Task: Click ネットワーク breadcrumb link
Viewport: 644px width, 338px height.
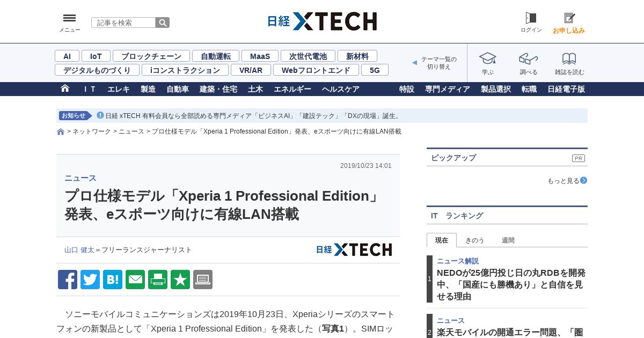Action: [92, 131]
